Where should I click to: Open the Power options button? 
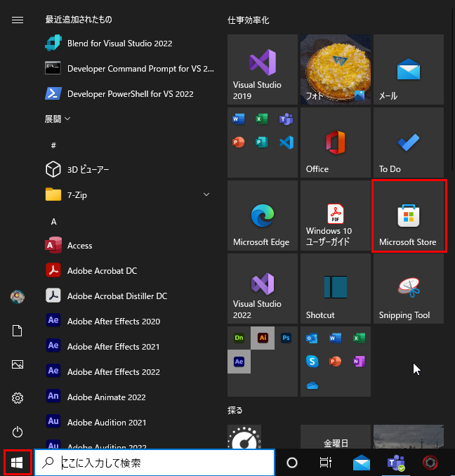[18, 432]
